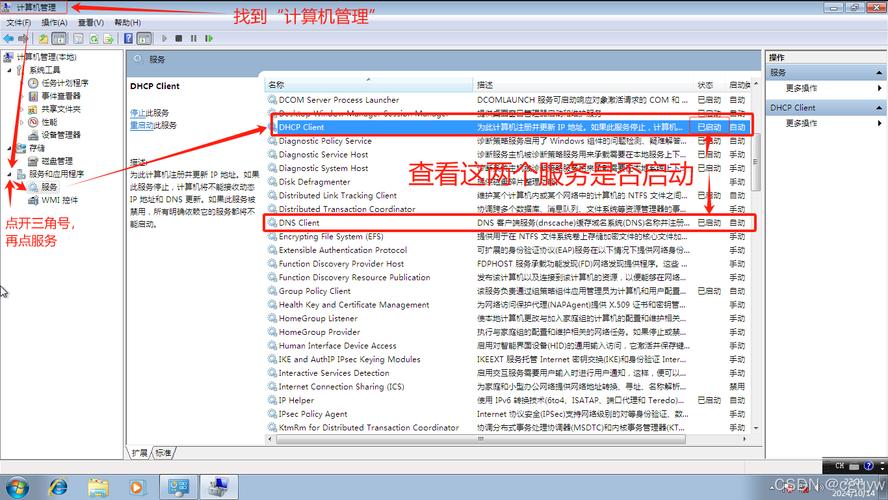
Task: Click the Back arrow toolbar icon
Action: [x=8, y=39]
